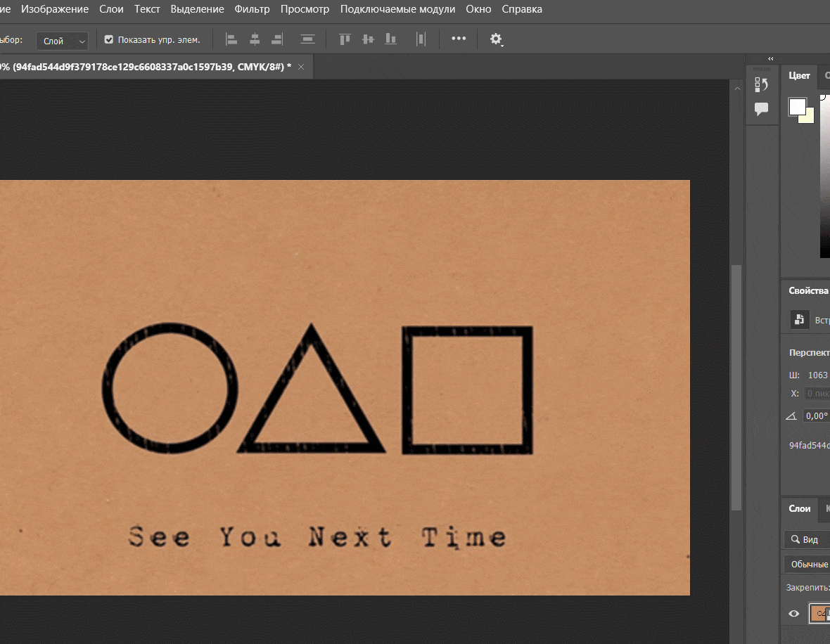Open the Справка menu
The height and width of the screenshot is (644, 830).
point(522,9)
